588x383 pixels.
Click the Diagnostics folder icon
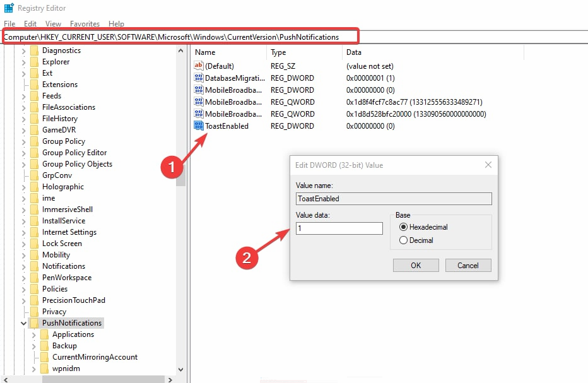[34, 50]
